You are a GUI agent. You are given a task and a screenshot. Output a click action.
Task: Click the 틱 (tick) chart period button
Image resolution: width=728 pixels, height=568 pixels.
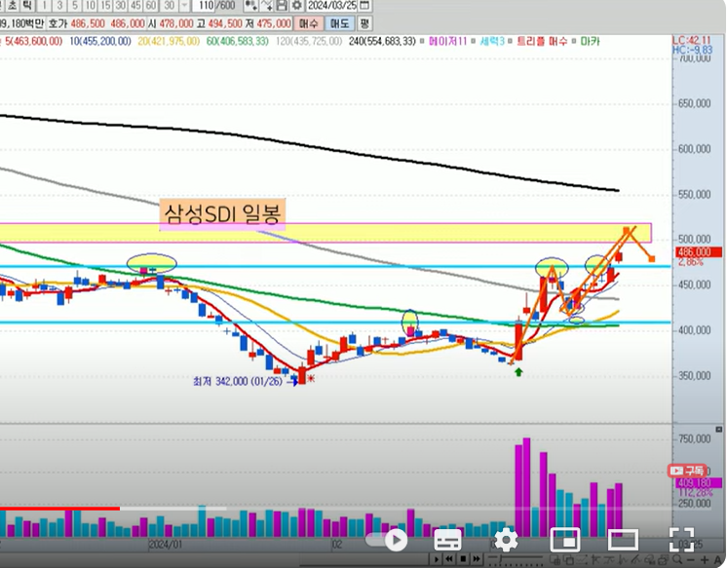pos(27,5)
